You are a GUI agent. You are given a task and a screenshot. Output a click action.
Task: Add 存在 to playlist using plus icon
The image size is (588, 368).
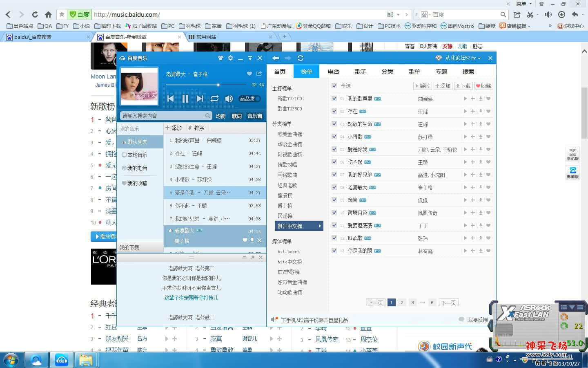(x=473, y=111)
